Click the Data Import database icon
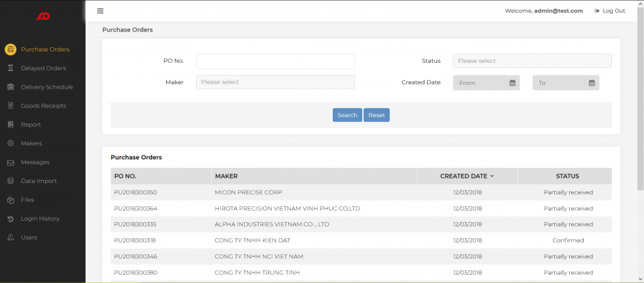This screenshot has width=644, height=283. tap(10, 181)
